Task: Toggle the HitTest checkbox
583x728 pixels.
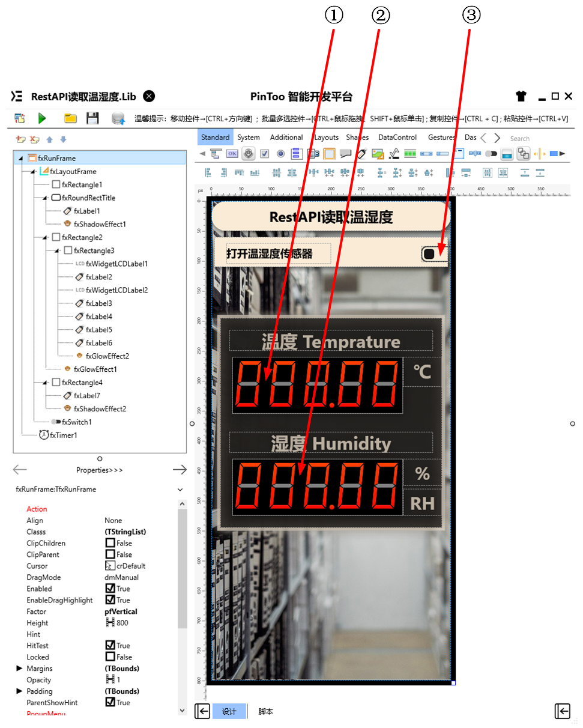Action: (x=110, y=646)
